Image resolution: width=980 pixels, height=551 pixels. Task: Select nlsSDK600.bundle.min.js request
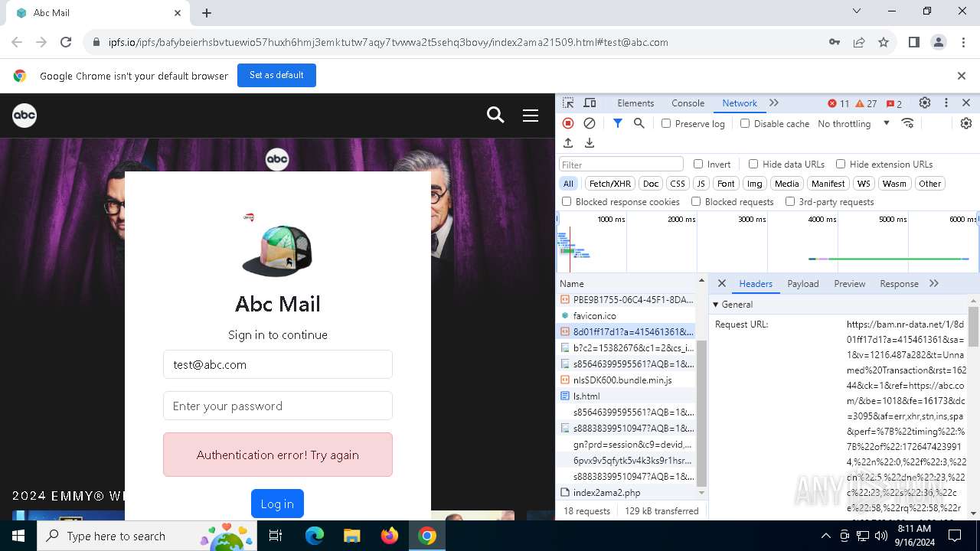pos(627,380)
